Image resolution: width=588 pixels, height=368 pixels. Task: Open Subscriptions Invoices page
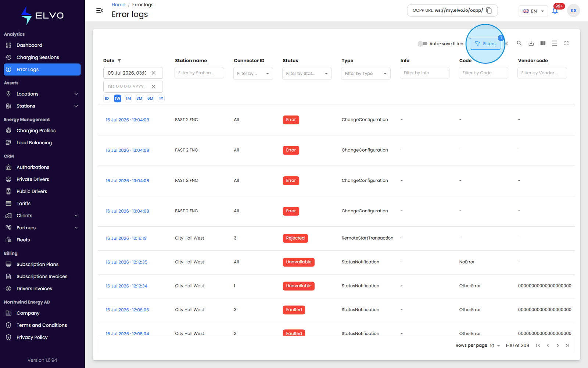coord(42,276)
